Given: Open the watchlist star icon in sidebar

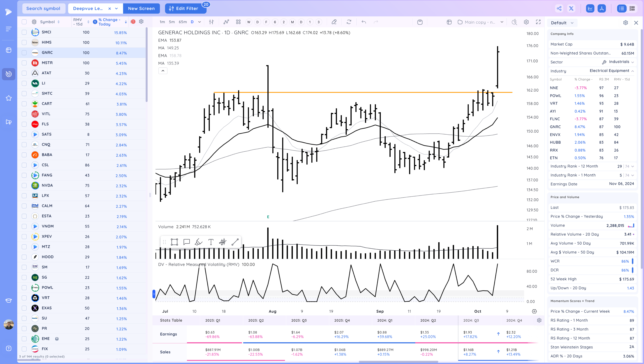Looking at the screenshot, I should (x=9, y=98).
